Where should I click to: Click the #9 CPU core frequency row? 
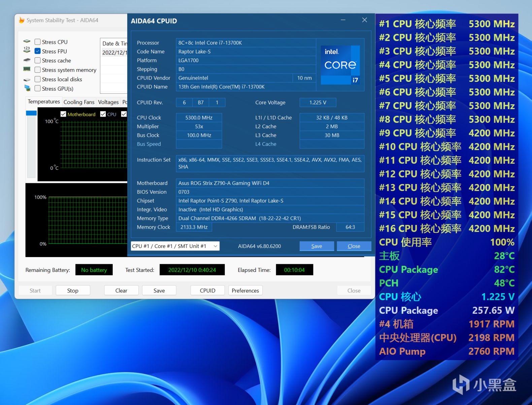coord(447,133)
